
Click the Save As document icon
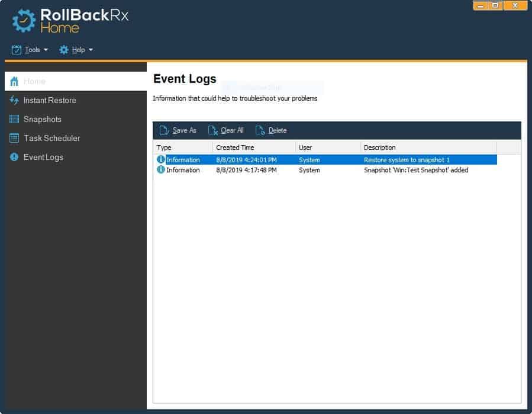164,130
